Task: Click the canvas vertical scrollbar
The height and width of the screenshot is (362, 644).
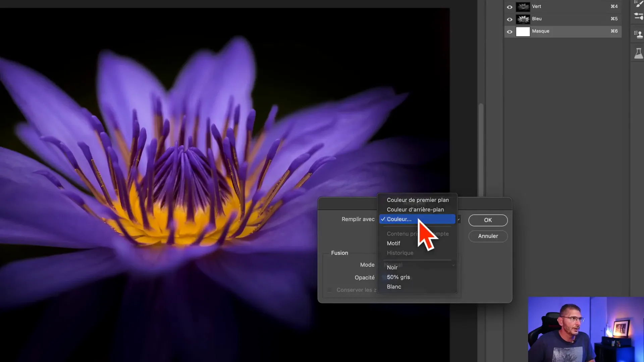Action: [x=481, y=150]
